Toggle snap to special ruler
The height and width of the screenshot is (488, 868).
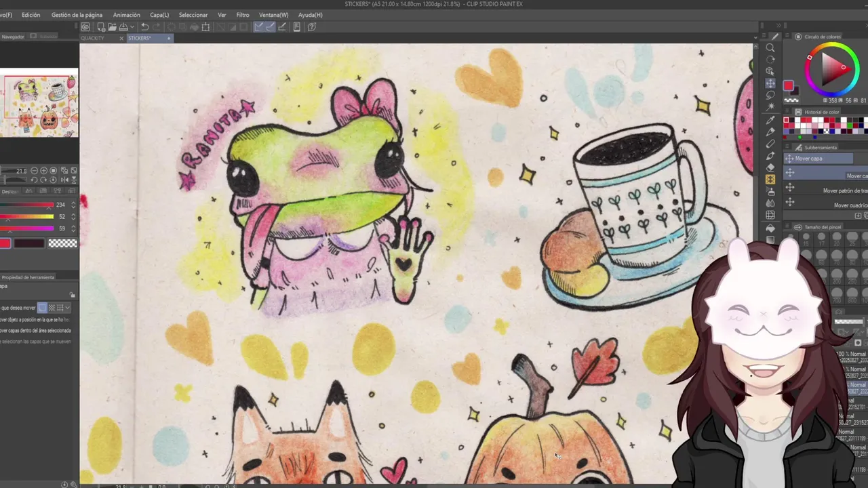(x=270, y=27)
